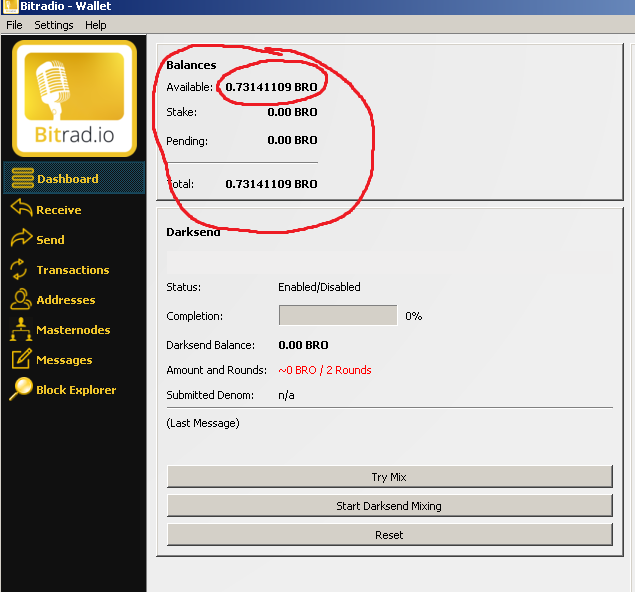Click the Submitted Denom: label
This screenshot has height=592, width=635.
point(210,395)
